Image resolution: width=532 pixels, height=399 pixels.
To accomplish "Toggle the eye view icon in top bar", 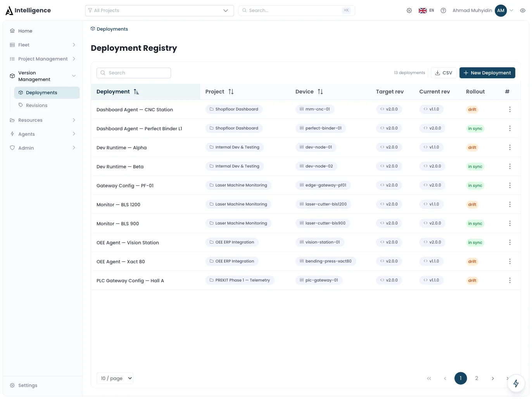I will click(x=523, y=10).
